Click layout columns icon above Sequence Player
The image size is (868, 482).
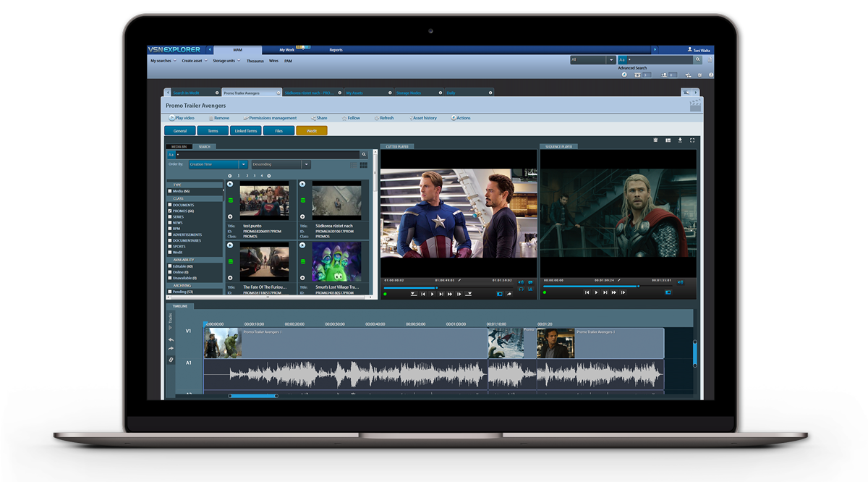[x=668, y=140]
